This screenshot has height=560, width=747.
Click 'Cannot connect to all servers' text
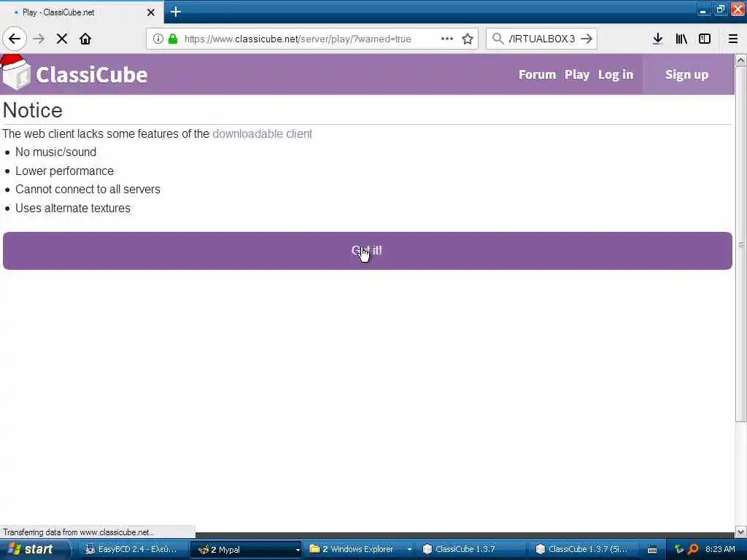coord(88,189)
